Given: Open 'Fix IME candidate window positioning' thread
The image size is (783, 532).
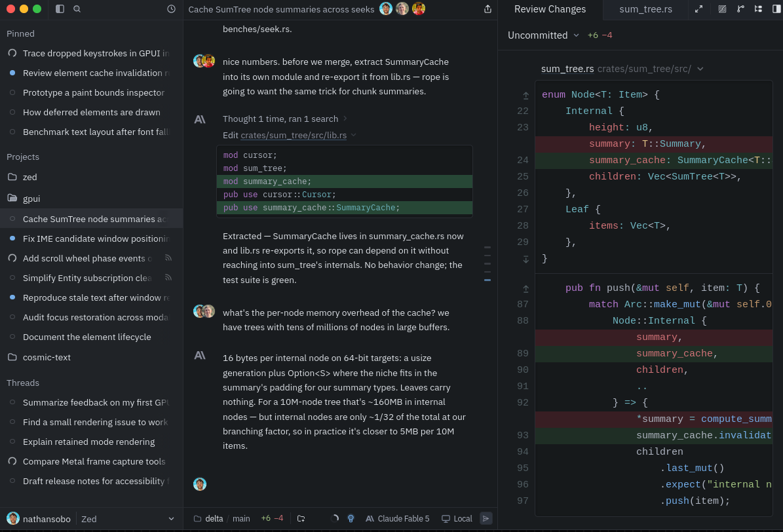Looking at the screenshot, I should [91, 238].
